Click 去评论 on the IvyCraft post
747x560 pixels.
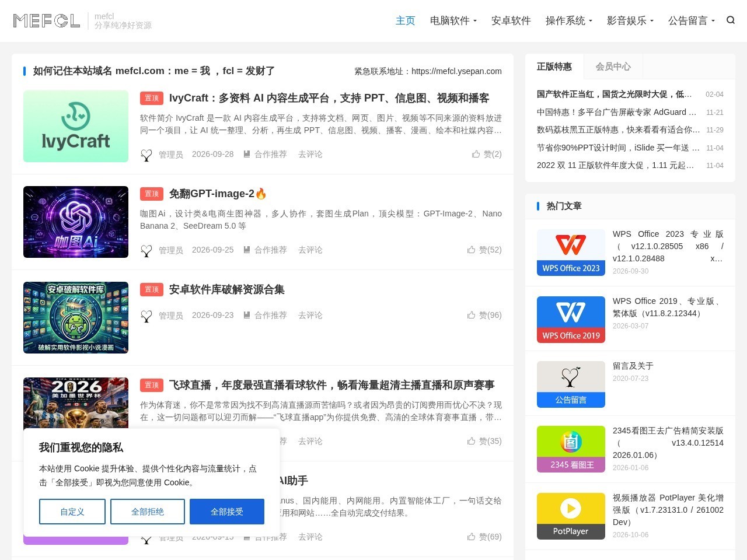pos(310,154)
